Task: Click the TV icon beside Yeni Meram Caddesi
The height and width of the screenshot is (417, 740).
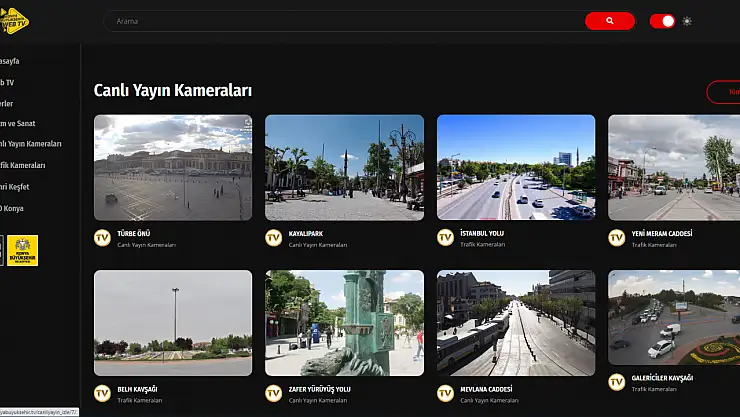Action: point(616,238)
